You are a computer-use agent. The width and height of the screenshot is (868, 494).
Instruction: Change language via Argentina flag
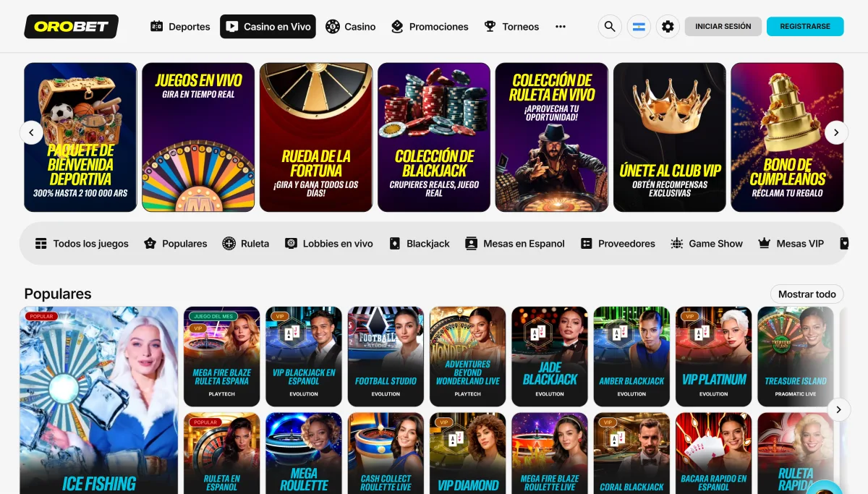click(639, 27)
